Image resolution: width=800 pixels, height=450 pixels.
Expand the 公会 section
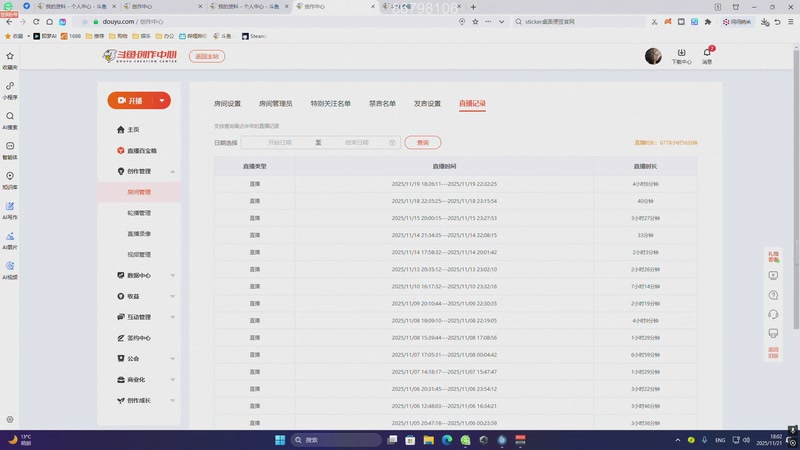tap(172, 359)
